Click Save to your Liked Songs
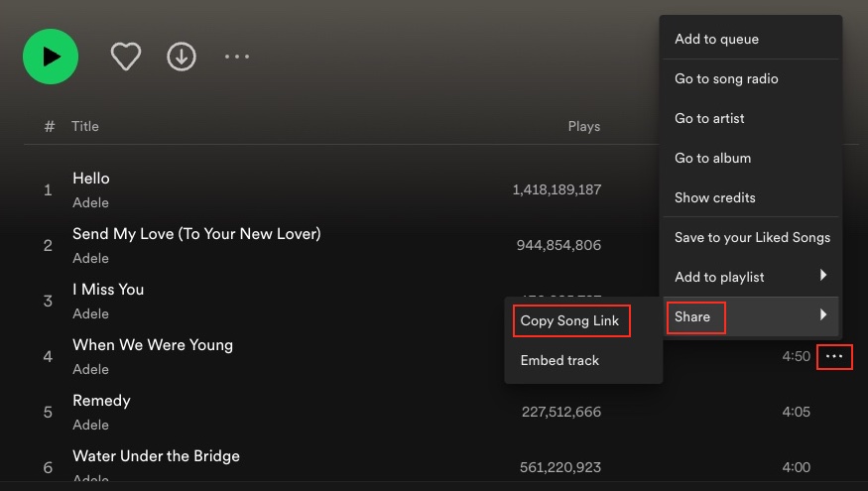Screen dimensions: 868x491 pos(752,238)
